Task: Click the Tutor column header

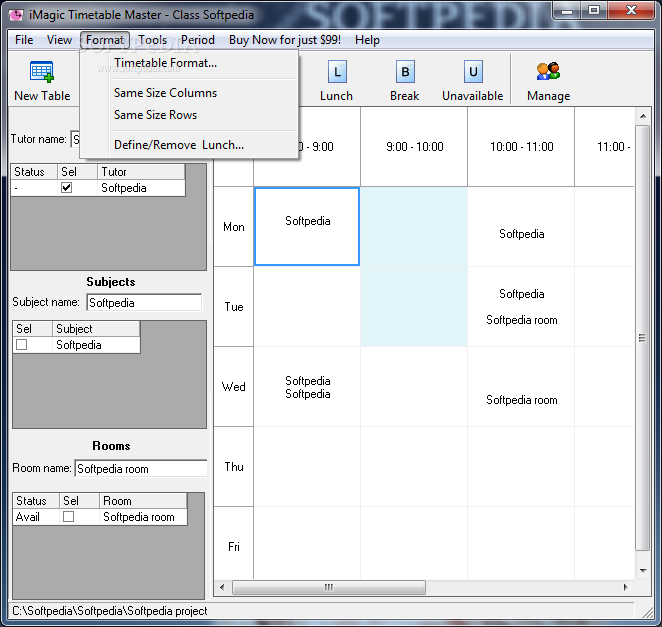Action: pos(141,172)
